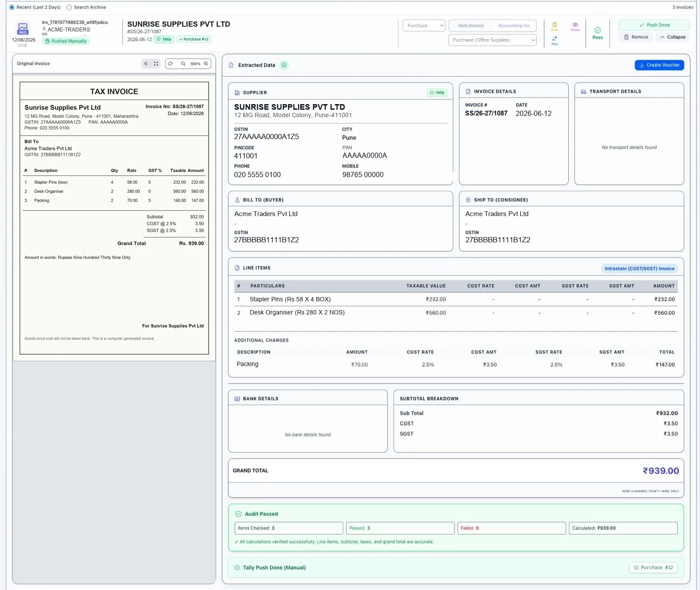Click Intrastate (CGST/SGST) Invoice tag
This screenshot has width=700, height=590.
pyautogui.click(x=639, y=269)
